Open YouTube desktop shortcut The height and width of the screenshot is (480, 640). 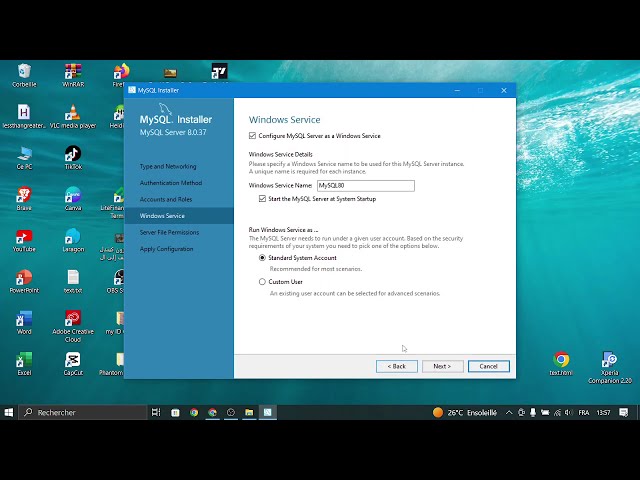pyautogui.click(x=24, y=240)
